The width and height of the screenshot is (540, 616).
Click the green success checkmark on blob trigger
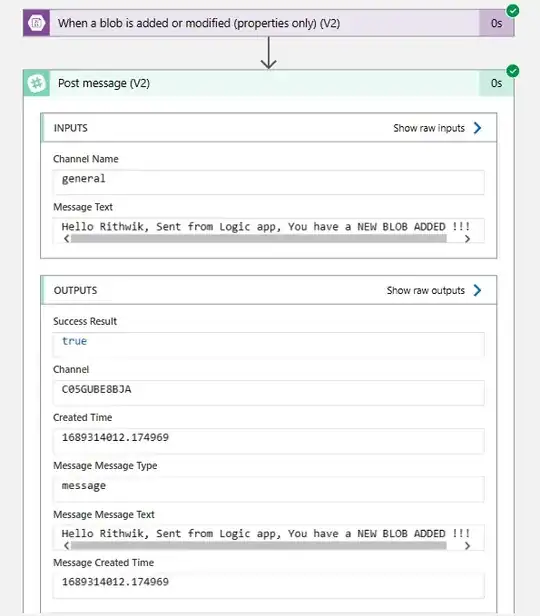tap(513, 11)
